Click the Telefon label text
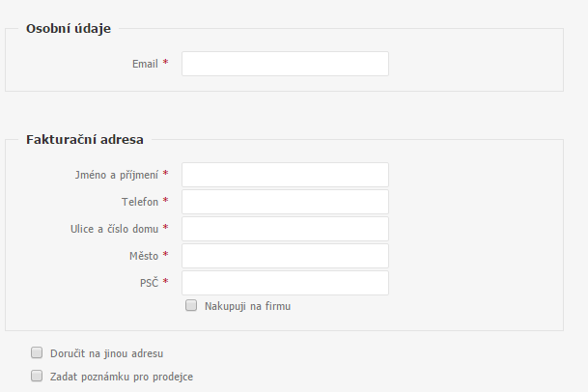Screen dimensions: 588x392 [140, 202]
